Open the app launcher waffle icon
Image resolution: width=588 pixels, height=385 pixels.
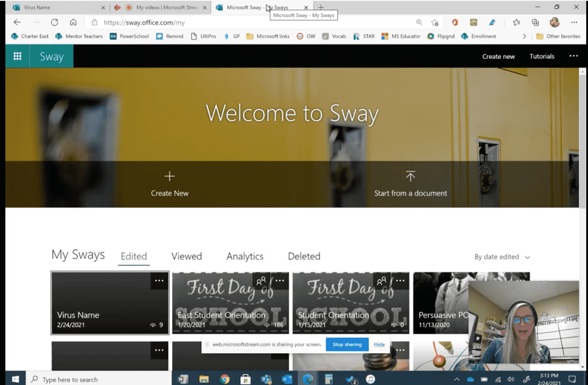tap(17, 56)
